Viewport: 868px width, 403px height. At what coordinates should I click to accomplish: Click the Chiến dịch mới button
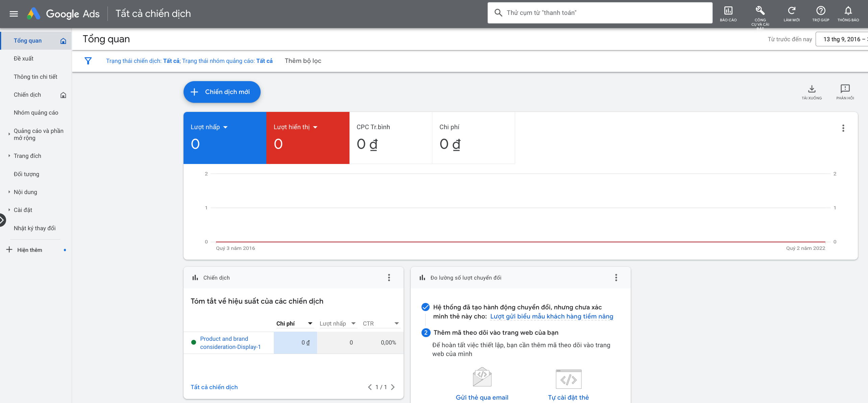click(222, 92)
